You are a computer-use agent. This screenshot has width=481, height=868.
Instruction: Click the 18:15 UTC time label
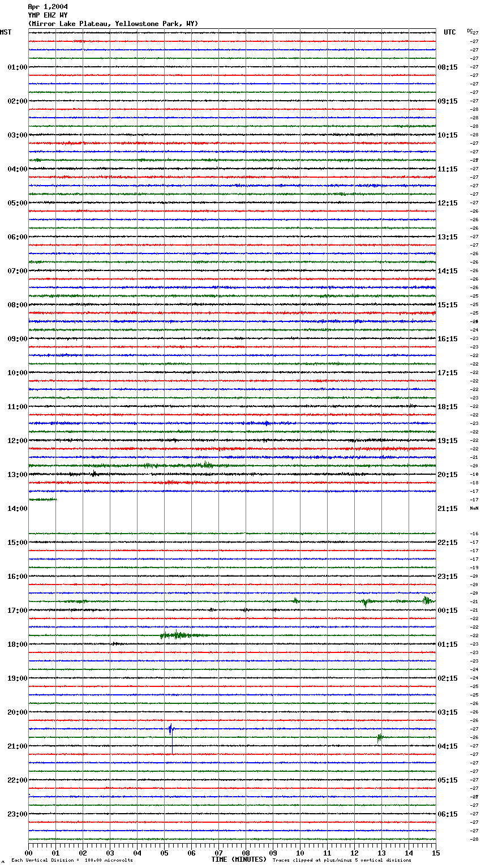448,407
